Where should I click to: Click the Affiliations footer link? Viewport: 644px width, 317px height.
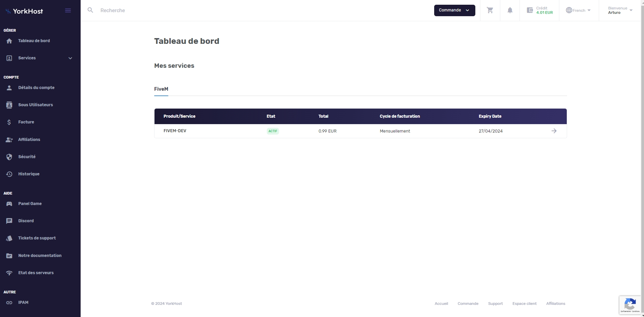click(555, 304)
